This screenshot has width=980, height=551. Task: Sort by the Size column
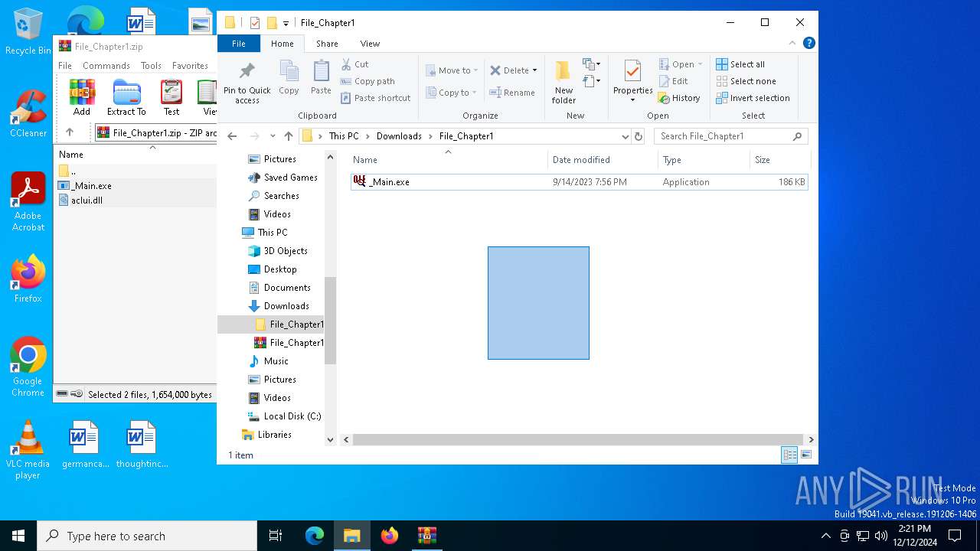pyautogui.click(x=779, y=160)
